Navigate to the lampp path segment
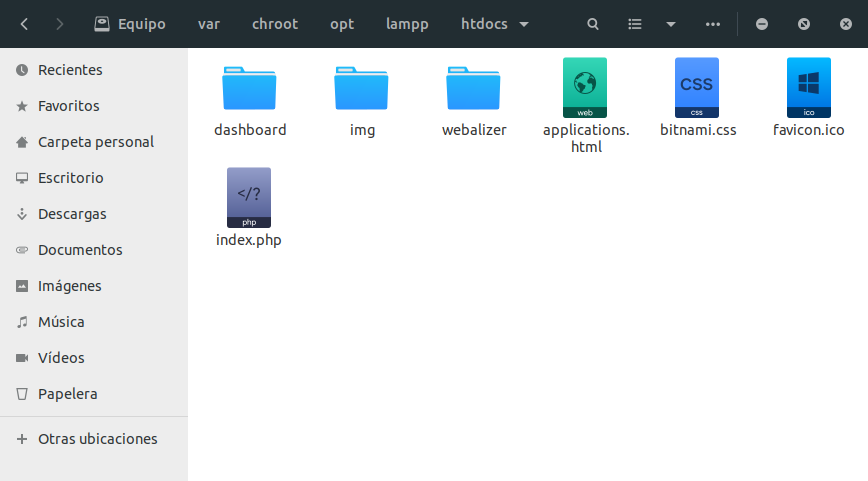Viewport: 868px width, 481px height. 407,24
